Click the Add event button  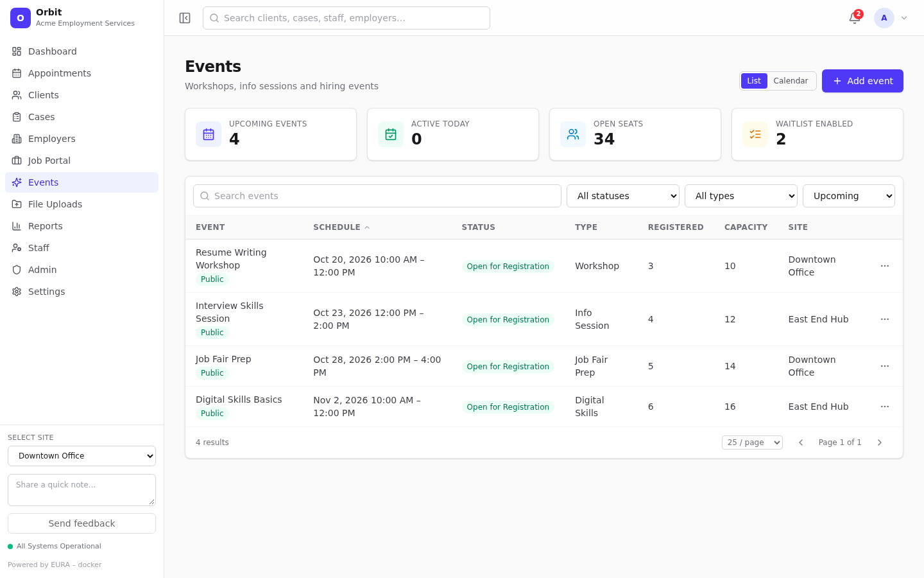click(x=862, y=81)
